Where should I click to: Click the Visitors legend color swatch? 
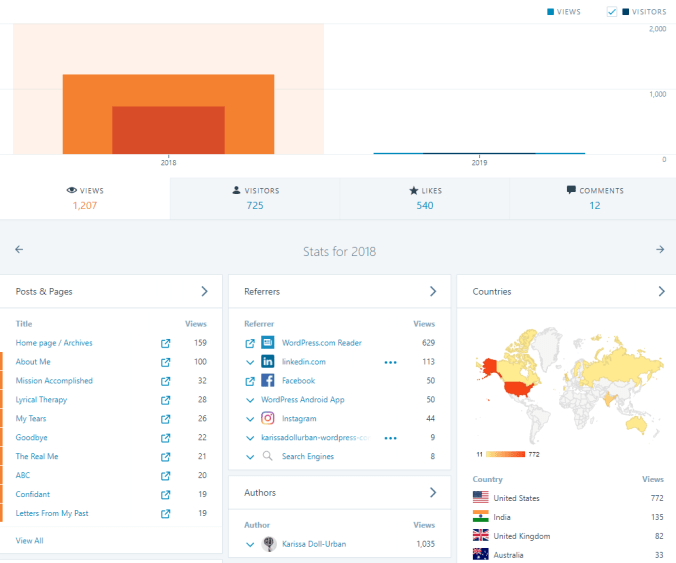click(x=626, y=12)
